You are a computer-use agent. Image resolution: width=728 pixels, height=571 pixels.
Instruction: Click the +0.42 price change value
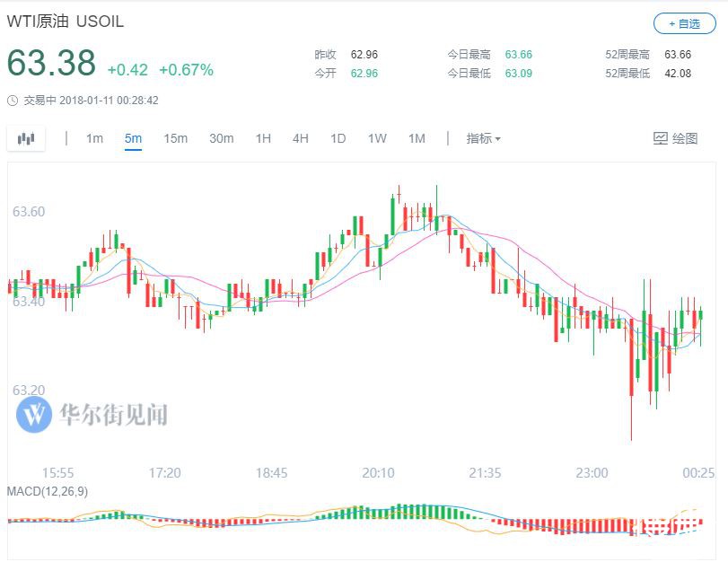click(x=127, y=70)
